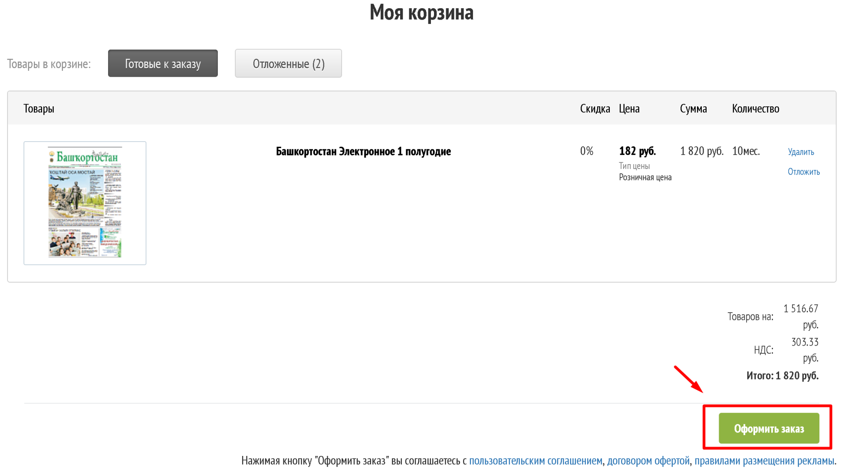
Task: Click the Моя корзина page heading
Action: [421, 12]
